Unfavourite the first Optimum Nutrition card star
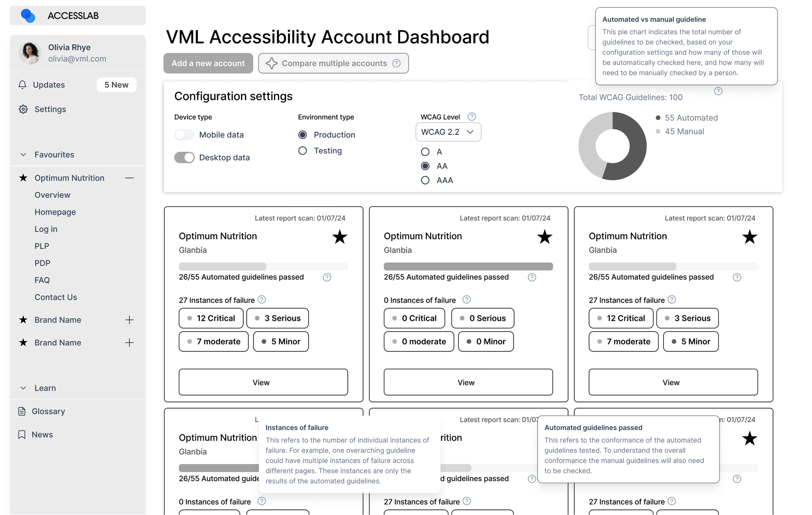812x515 pixels. (339, 237)
